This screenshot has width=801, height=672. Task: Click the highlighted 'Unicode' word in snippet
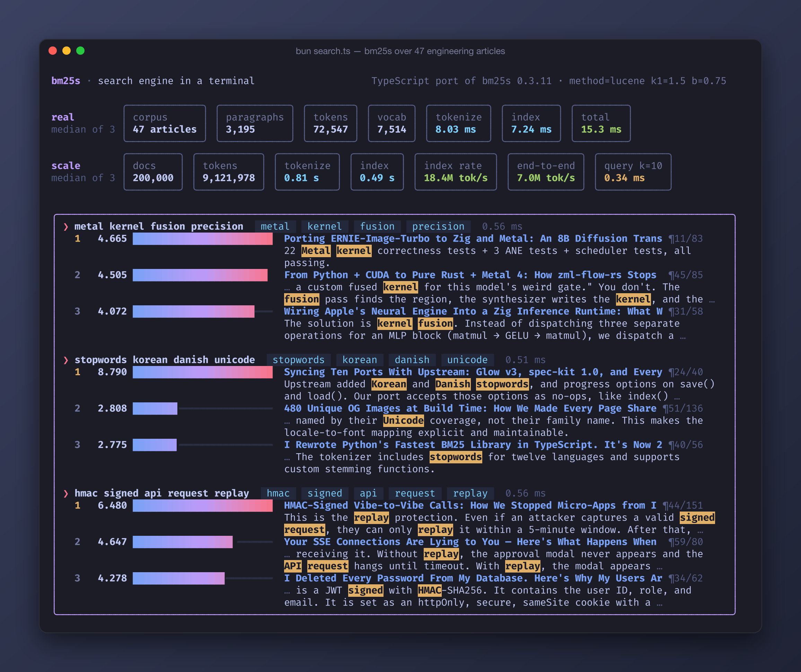click(x=403, y=420)
